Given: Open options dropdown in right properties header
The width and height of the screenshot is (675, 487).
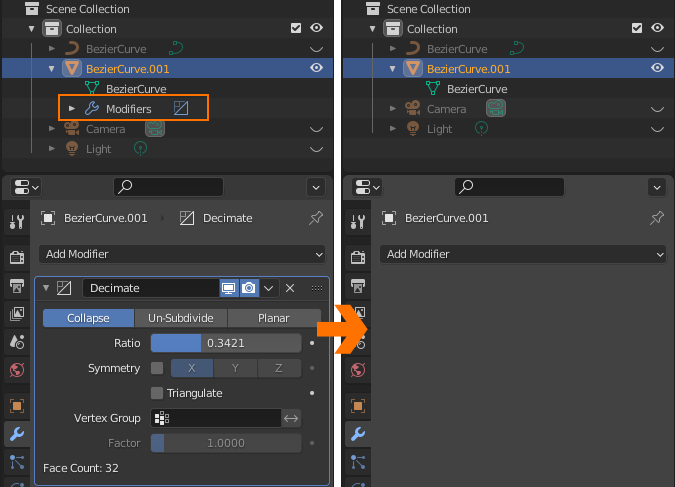Looking at the screenshot, I should pyautogui.click(x=657, y=187).
